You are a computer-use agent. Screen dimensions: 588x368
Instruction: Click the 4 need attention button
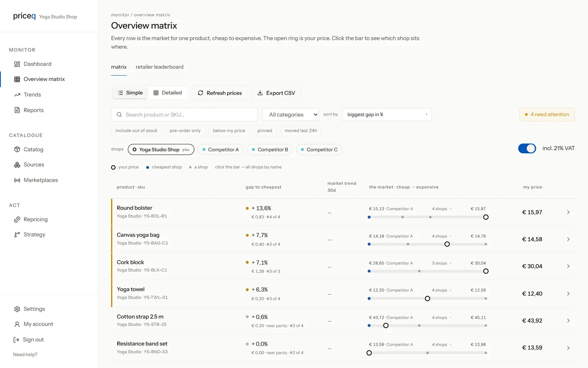coord(547,114)
